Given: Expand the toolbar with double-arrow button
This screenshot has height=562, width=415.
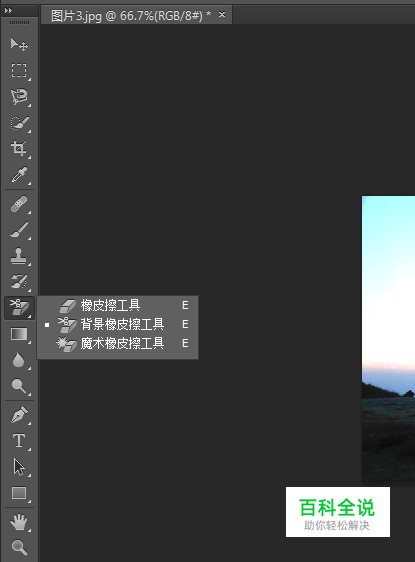Looking at the screenshot, I should pyautogui.click(x=8, y=10).
